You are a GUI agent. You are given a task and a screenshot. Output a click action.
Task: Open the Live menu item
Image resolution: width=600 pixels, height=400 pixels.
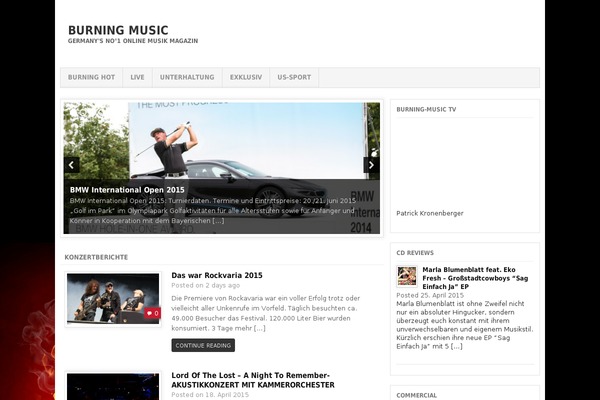137,77
